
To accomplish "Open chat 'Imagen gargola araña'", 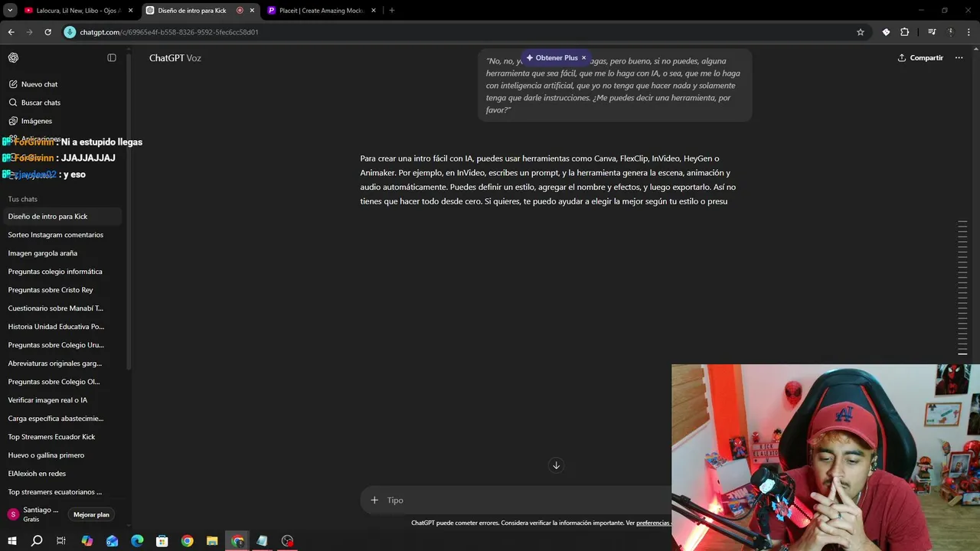I will (x=63, y=253).
